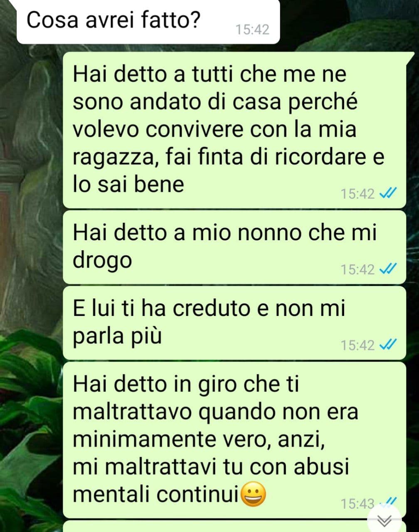
Task: Tap 15:42 timestamp on 'drogo' message
Action: (357, 269)
